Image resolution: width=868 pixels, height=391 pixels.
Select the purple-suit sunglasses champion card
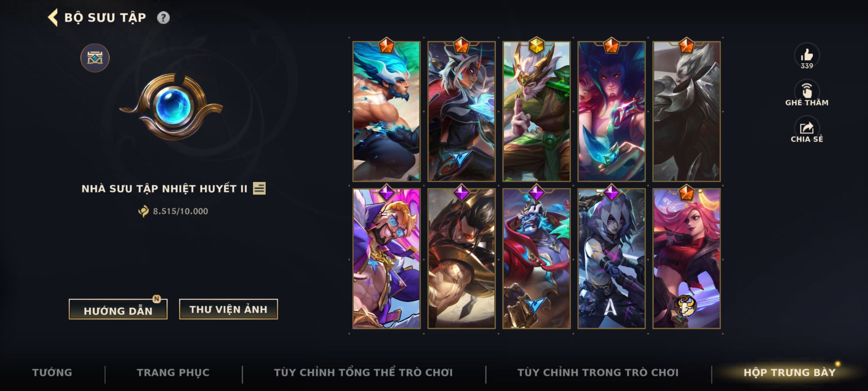pyautogui.click(x=386, y=258)
